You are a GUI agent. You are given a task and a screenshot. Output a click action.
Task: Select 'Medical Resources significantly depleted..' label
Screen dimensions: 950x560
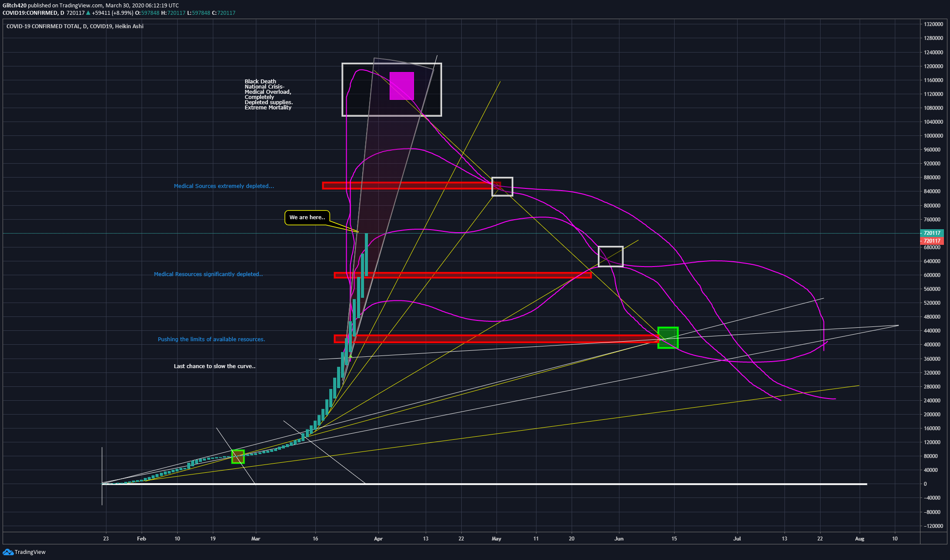[x=209, y=274]
